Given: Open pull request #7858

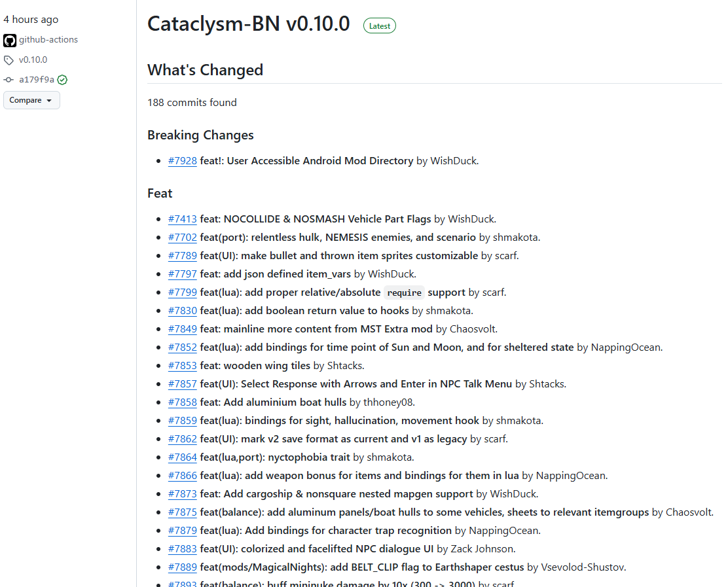Looking at the screenshot, I should [183, 402].
